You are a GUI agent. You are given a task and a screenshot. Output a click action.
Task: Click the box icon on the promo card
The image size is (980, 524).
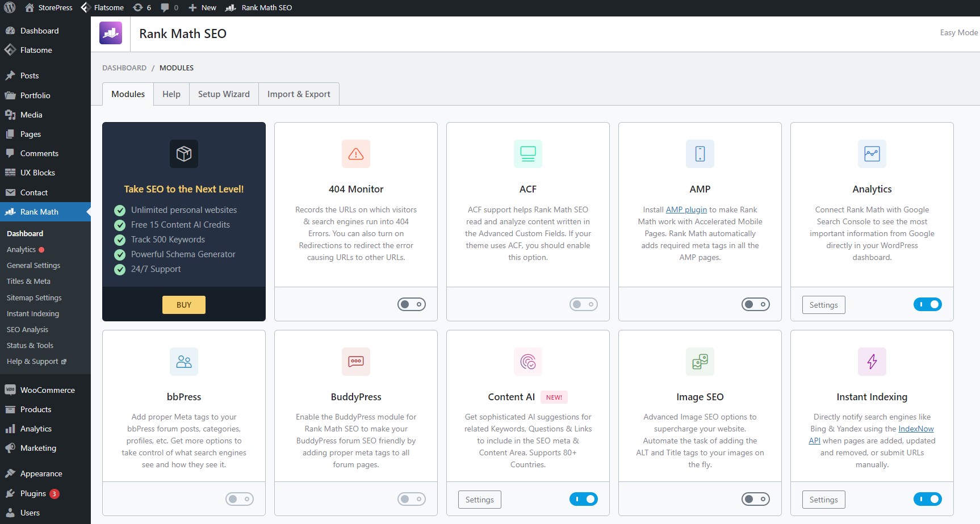[x=184, y=154]
